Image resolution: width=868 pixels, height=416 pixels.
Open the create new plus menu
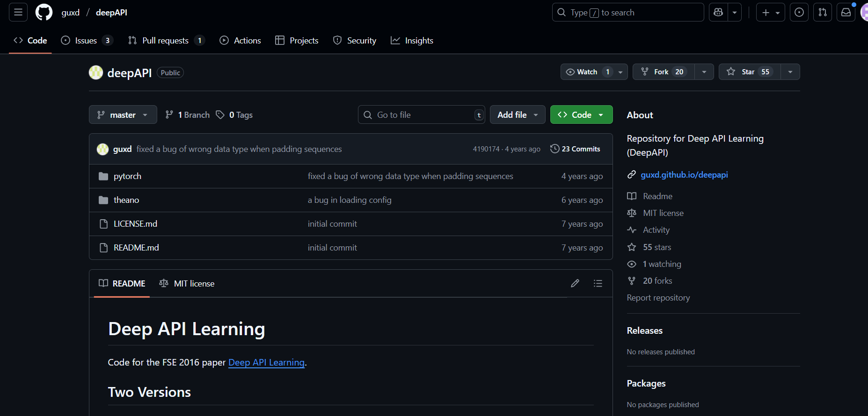[x=770, y=13]
